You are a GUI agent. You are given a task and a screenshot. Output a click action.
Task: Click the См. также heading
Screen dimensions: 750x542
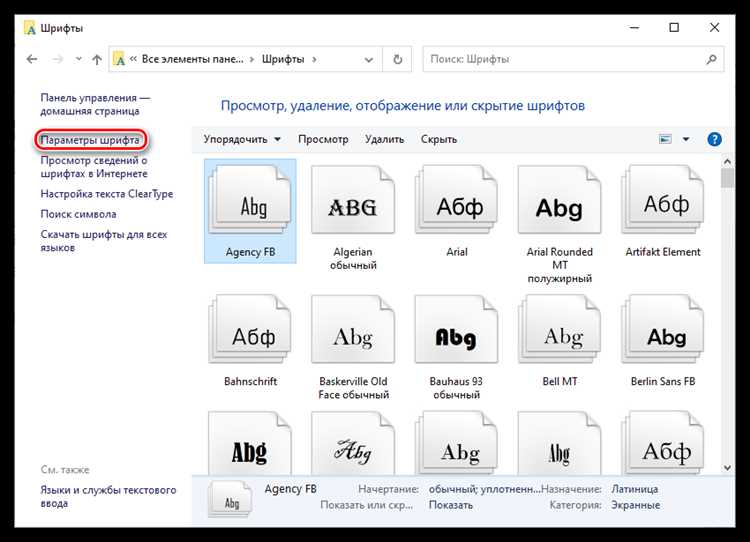click(65, 470)
